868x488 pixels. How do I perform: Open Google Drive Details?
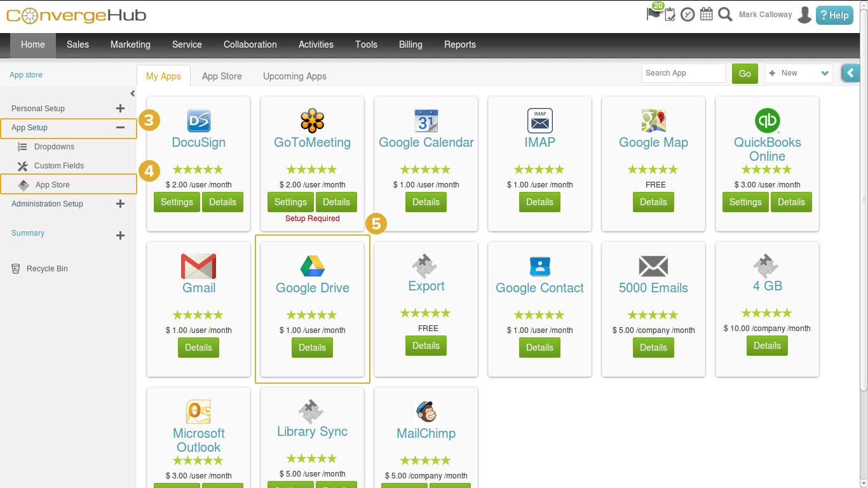tap(312, 348)
